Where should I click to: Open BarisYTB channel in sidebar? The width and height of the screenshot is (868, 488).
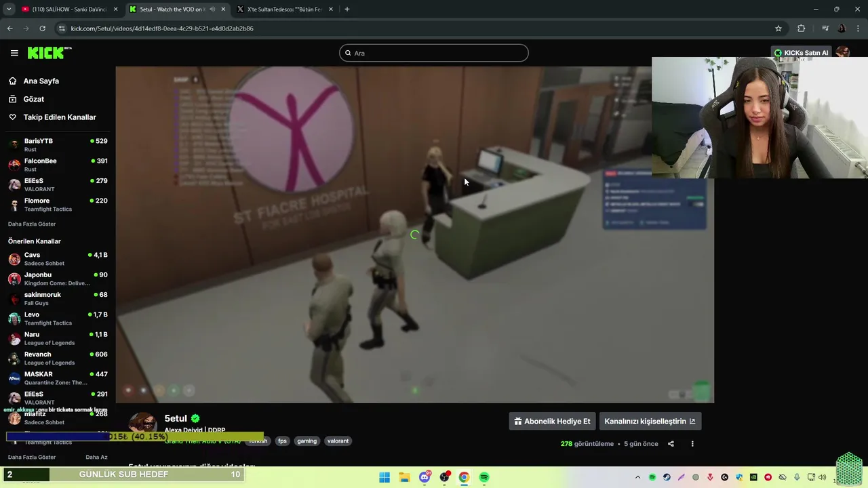[57, 144]
